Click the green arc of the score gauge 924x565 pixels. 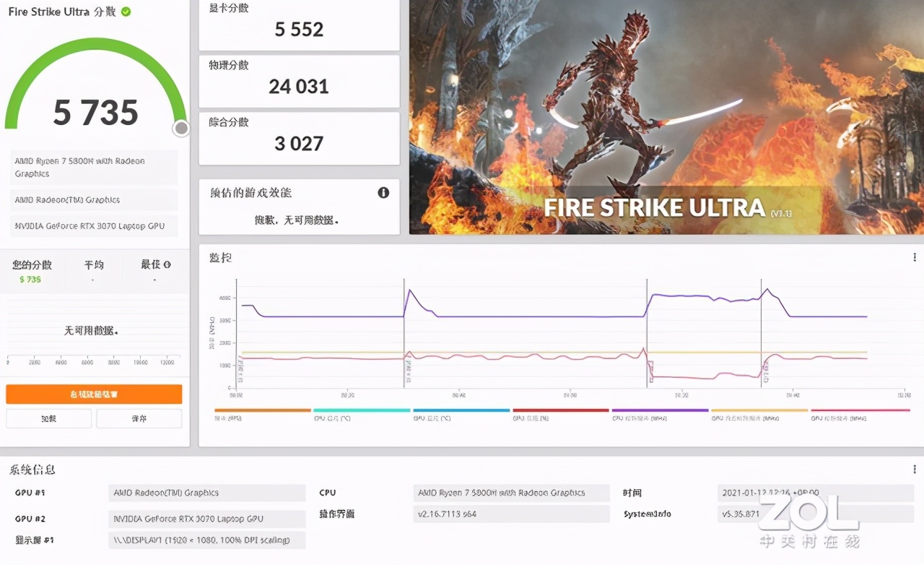point(95,43)
